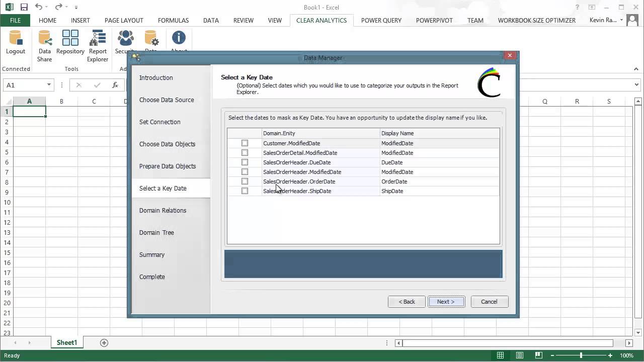Image resolution: width=644 pixels, height=362 pixels.
Task: Click the vertical scroll down arrow
Action: click(638, 332)
